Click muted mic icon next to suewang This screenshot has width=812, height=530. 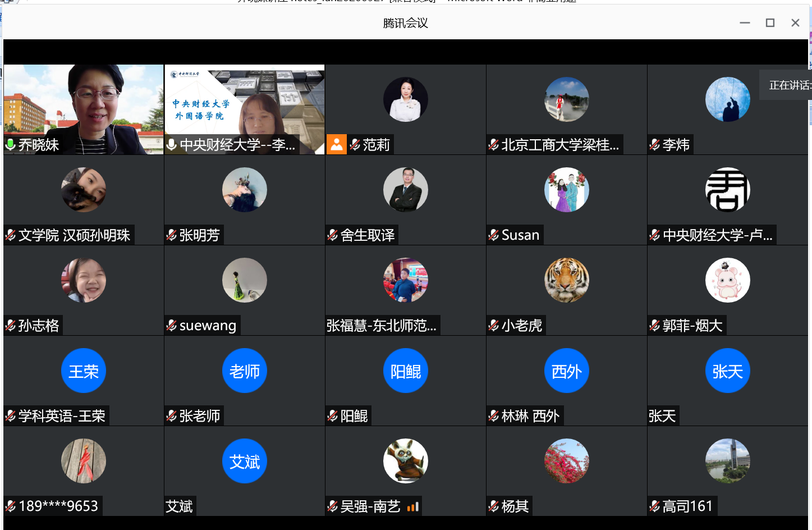pyautogui.click(x=171, y=326)
